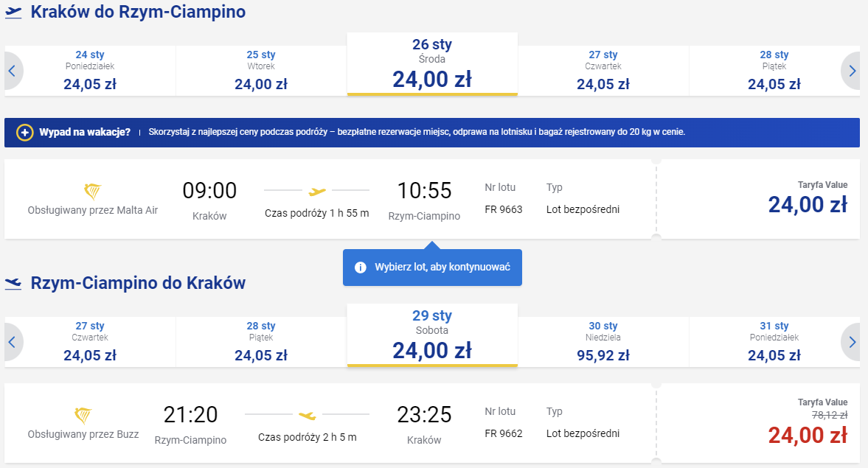Image resolution: width=868 pixels, height=468 pixels.
Task: Show earlier outbound dates with left arrow
Action: pyautogui.click(x=13, y=71)
